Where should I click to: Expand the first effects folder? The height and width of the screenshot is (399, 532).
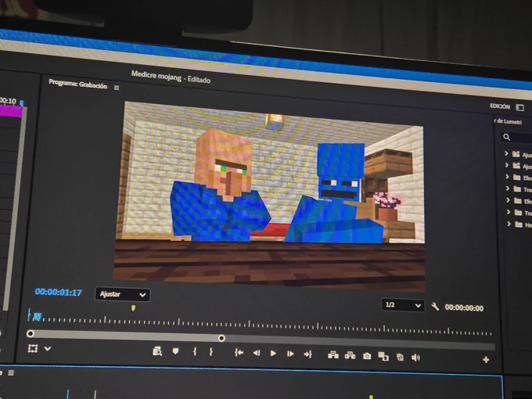(x=506, y=153)
